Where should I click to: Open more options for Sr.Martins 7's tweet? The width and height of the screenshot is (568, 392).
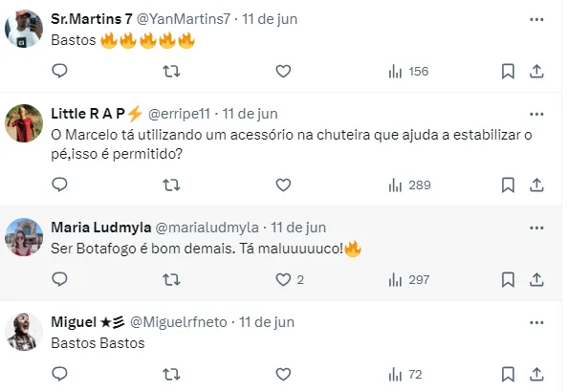point(536,19)
